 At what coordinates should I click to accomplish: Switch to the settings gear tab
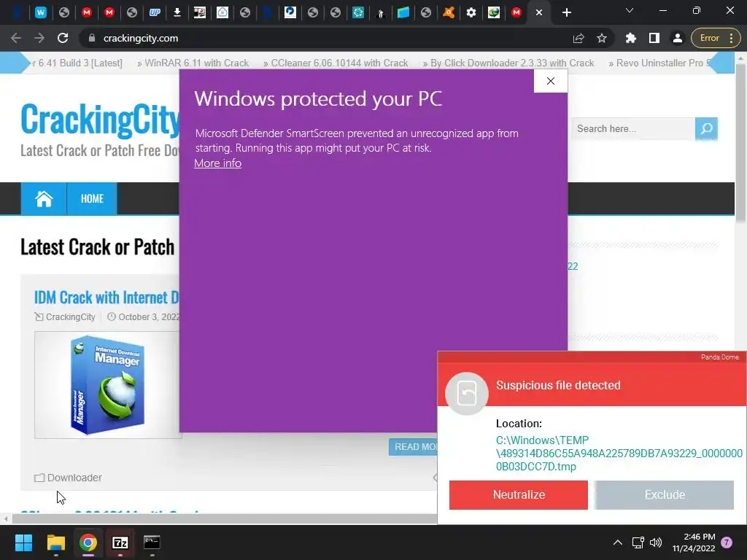click(x=471, y=12)
